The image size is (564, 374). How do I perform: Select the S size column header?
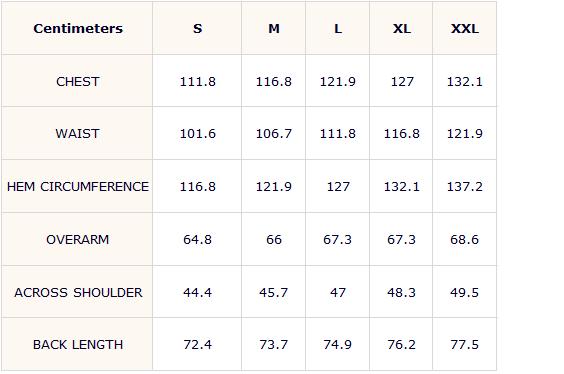[x=197, y=28]
